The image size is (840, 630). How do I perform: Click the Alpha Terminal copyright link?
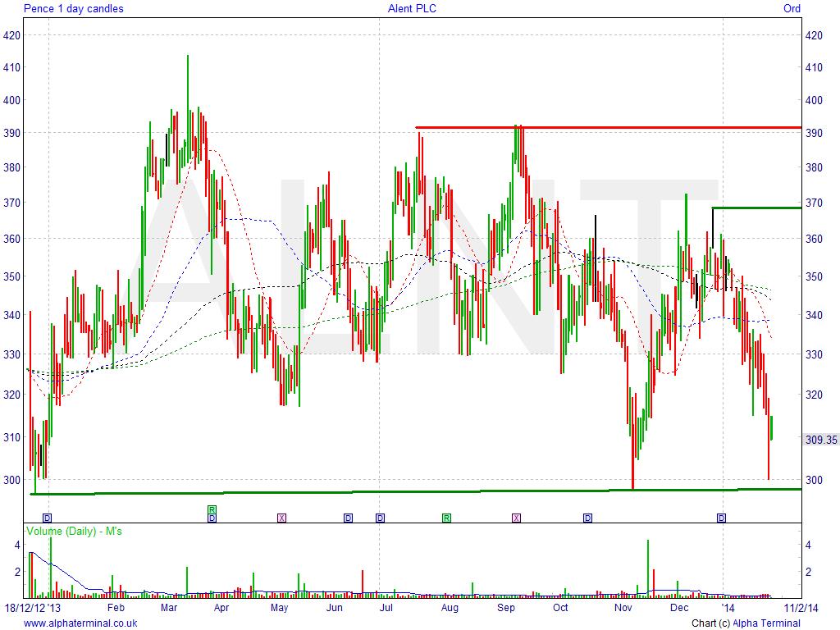tap(766, 623)
